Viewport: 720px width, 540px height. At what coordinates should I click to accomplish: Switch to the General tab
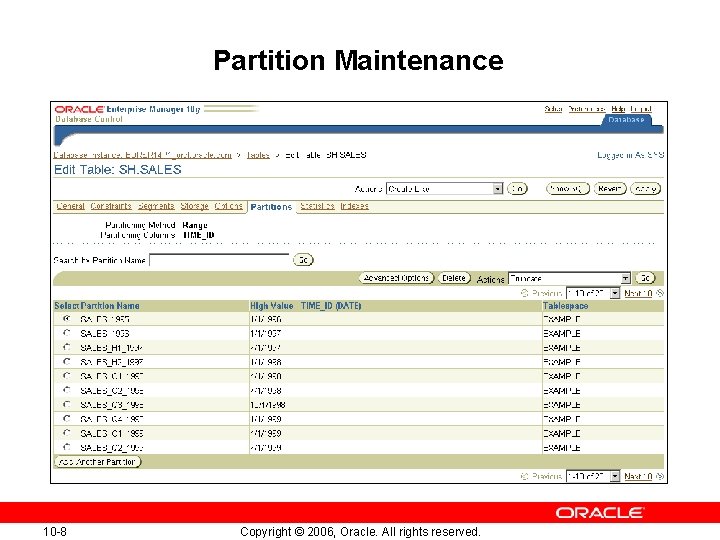(70, 206)
